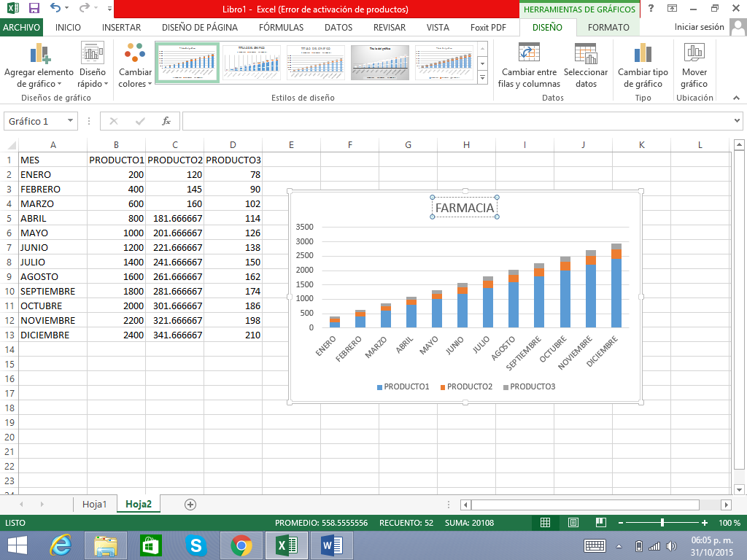The width and height of the screenshot is (747, 560).
Task: Add a new sheet with plus button
Action: [190, 504]
